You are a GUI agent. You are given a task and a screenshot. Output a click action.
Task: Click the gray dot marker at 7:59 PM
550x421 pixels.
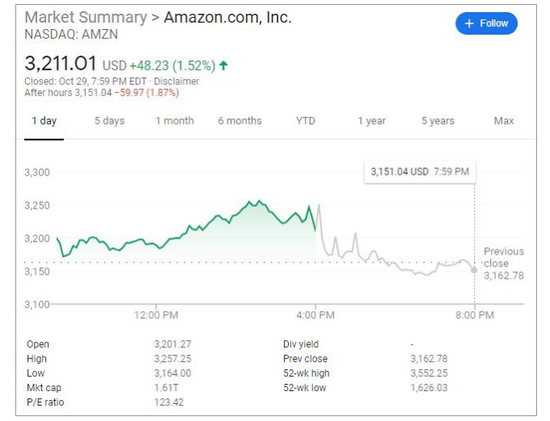pos(474,270)
